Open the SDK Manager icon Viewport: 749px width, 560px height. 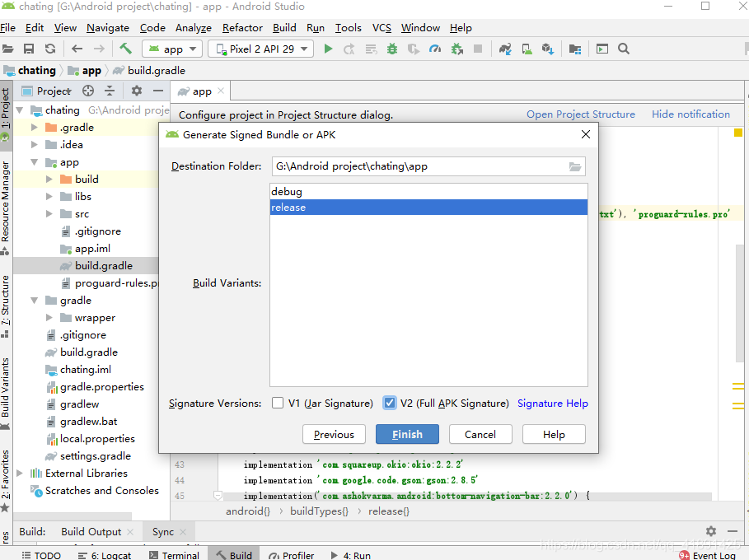point(548,49)
